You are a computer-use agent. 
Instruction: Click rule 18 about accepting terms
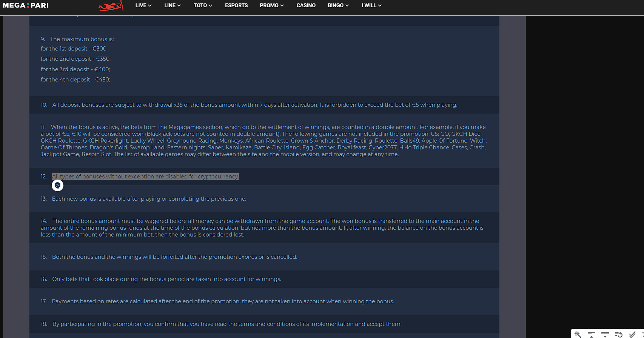[226, 324]
